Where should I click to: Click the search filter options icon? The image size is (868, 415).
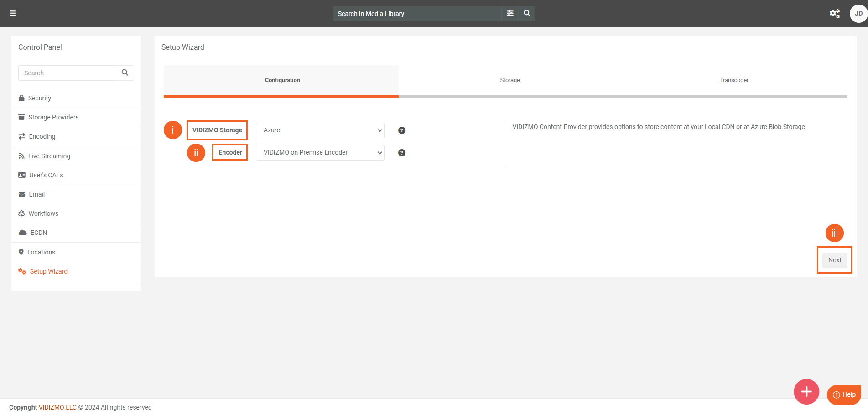coord(510,13)
